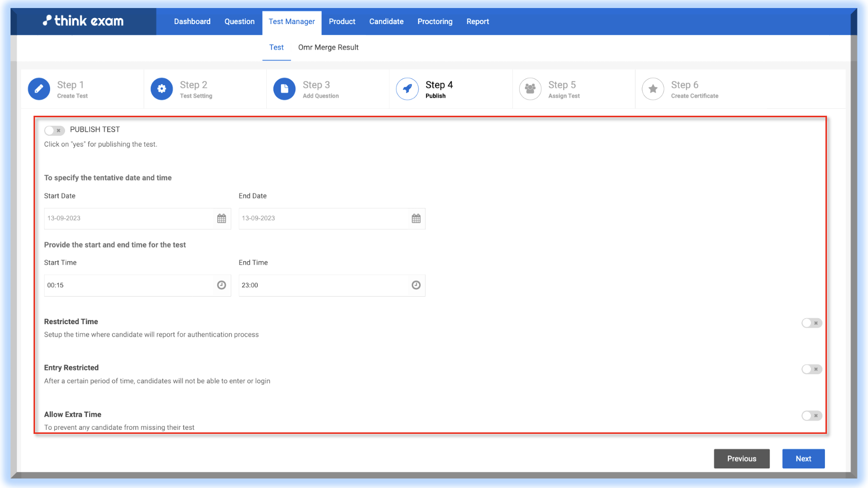Click the Start Date input field

point(138,218)
